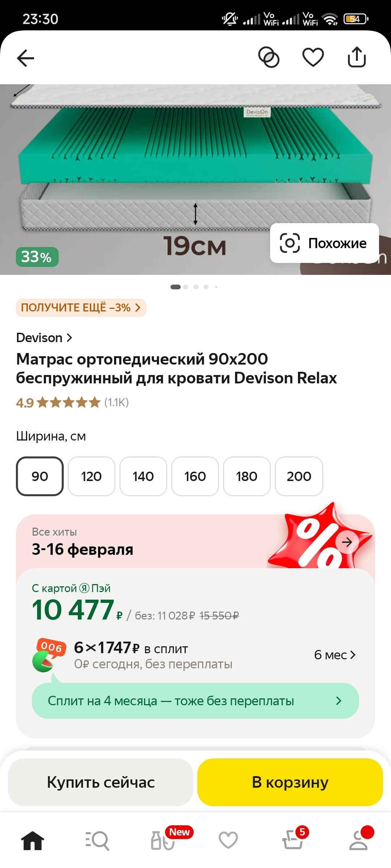Tap the back arrow icon
This screenshot has height=868, width=391.
(25, 58)
